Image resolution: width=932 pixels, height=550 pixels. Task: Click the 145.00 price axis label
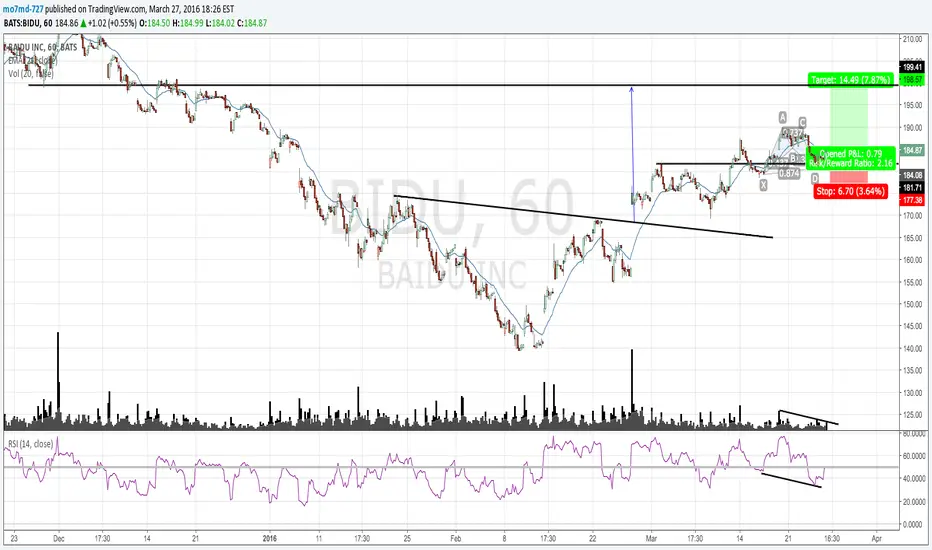pos(912,326)
